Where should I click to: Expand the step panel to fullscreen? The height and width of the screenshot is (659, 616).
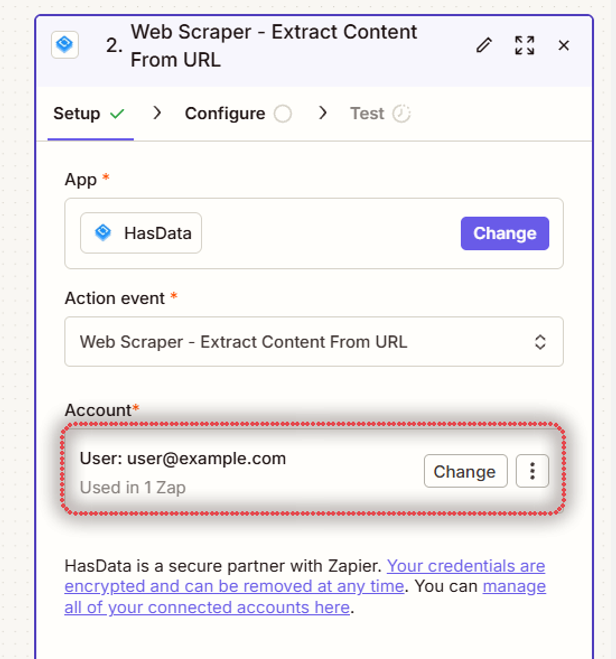click(524, 45)
